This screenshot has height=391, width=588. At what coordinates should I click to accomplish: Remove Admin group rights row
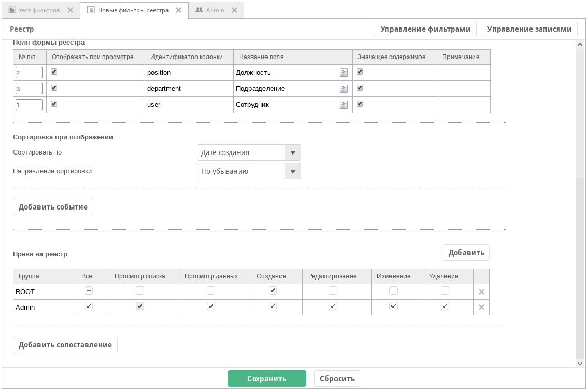pyautogui.click(x=482, y=308)
